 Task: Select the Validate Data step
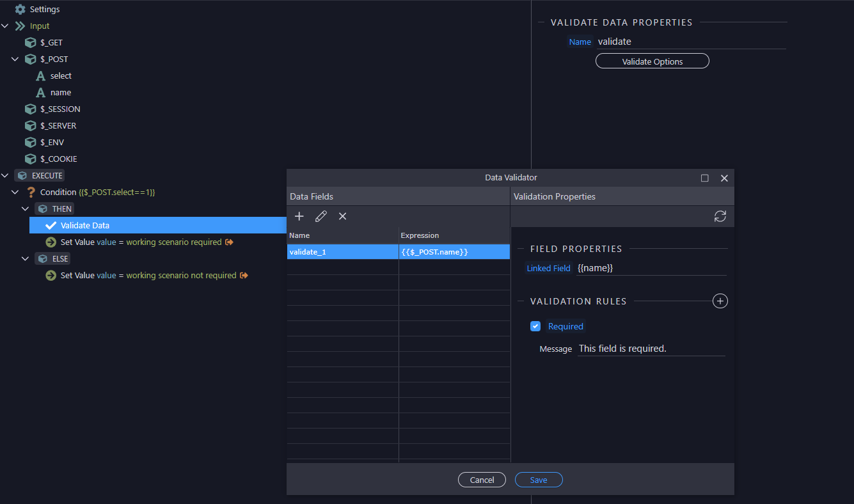pos(84,225)
